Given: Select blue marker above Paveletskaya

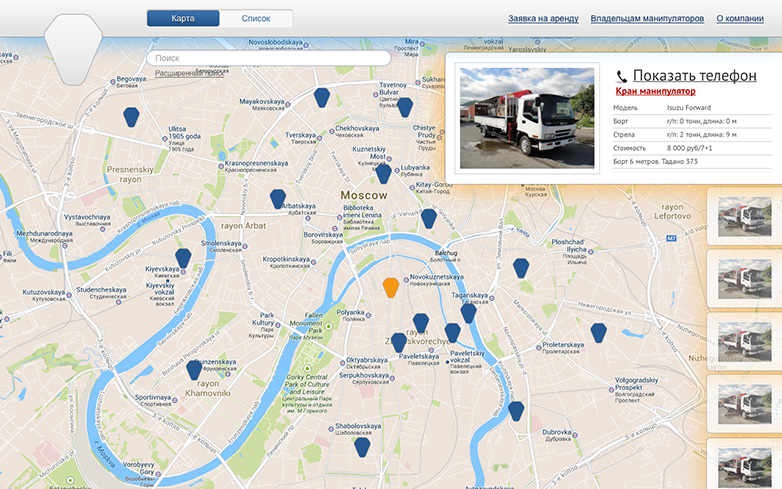Looking at the screenshot, I should (398, 342).
